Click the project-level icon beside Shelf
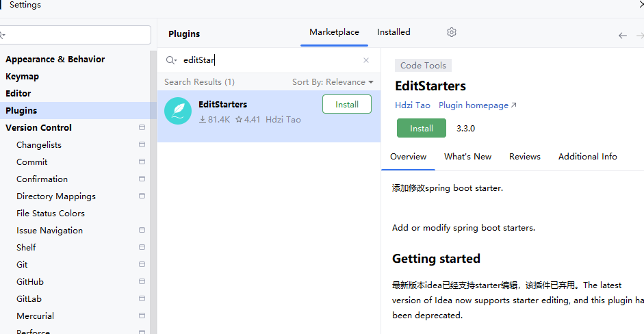Screen dimensions: 644x334 pyautogui.click(x=142, y=247)
